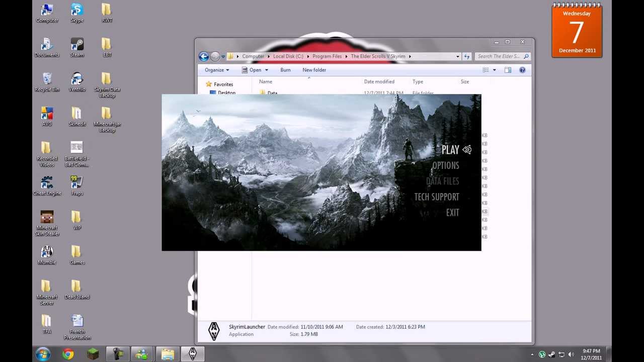This screenshot has width=644, height=362.
Task: Launch the Steam desktop shortcut
Action: 77,48
